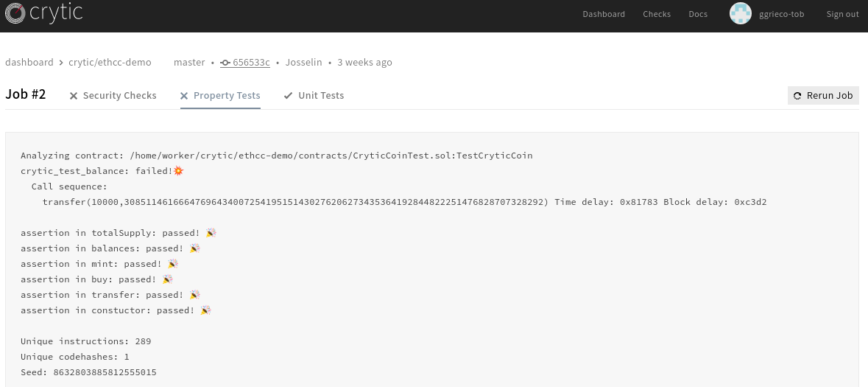This screenshot has height=387, width=868.
Task: Open commit 656533c link
Action: pos(251,63)
